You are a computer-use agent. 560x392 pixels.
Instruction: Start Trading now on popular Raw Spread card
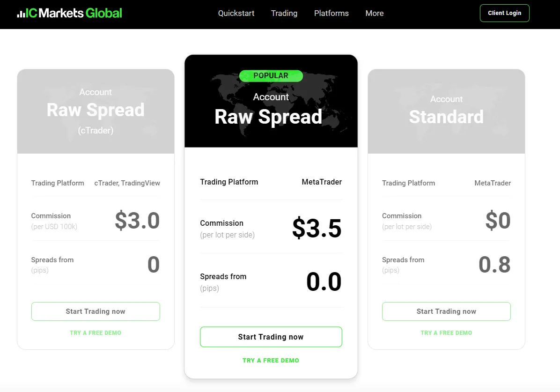(271, 337)
